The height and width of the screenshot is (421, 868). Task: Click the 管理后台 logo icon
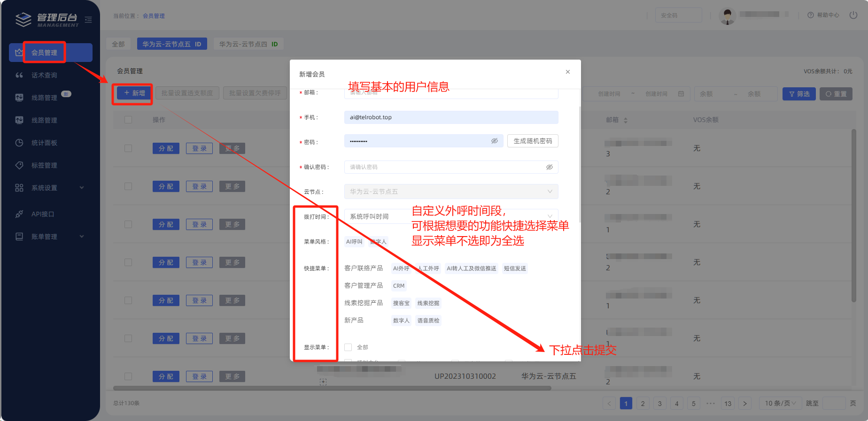[x=23, y=20]
